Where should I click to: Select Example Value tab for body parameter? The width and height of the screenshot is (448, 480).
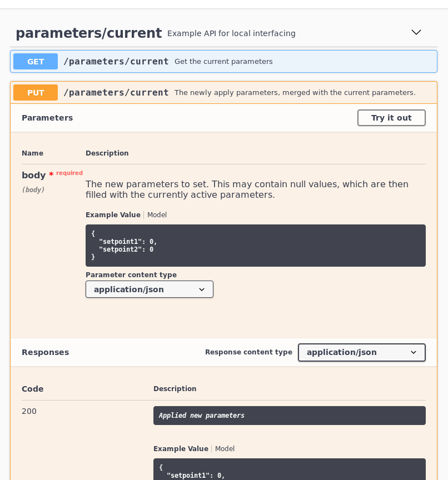click(x=113, y=215)
